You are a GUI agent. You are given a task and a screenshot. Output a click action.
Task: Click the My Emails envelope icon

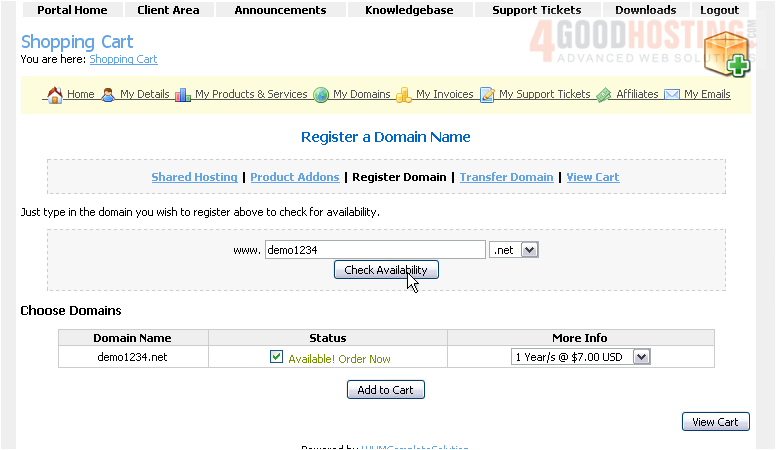[672, 95]
